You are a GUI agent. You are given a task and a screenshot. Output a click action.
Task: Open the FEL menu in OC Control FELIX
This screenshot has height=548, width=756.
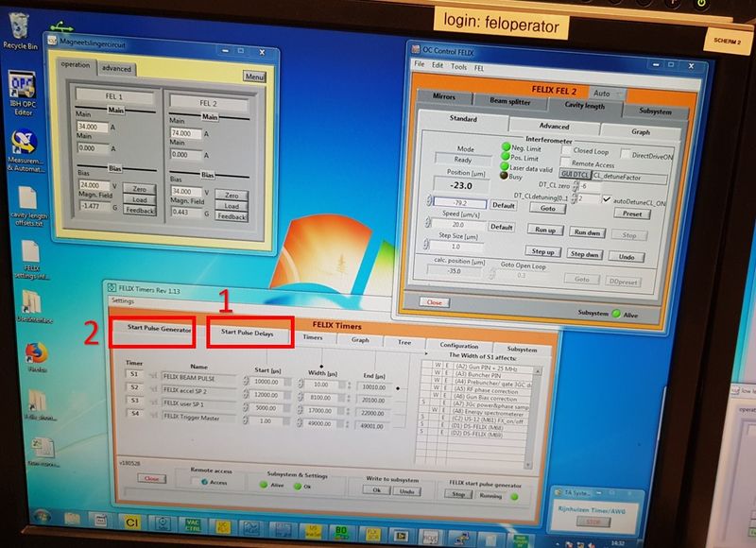(481, 68)
